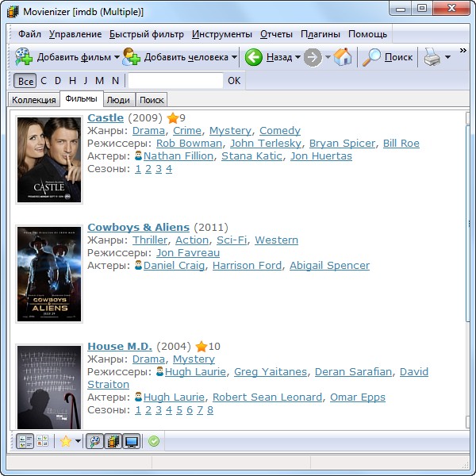The height and width of the screenshot is (476, 476).
Task: Click the Search magnifier icon
Action: (x=371, y=57)
